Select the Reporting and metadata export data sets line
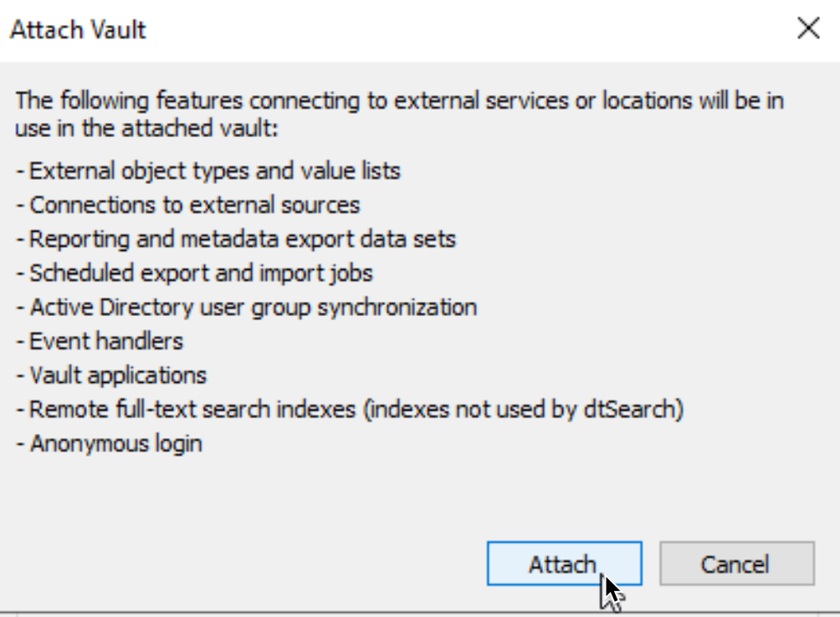 (x=236, y=239)
